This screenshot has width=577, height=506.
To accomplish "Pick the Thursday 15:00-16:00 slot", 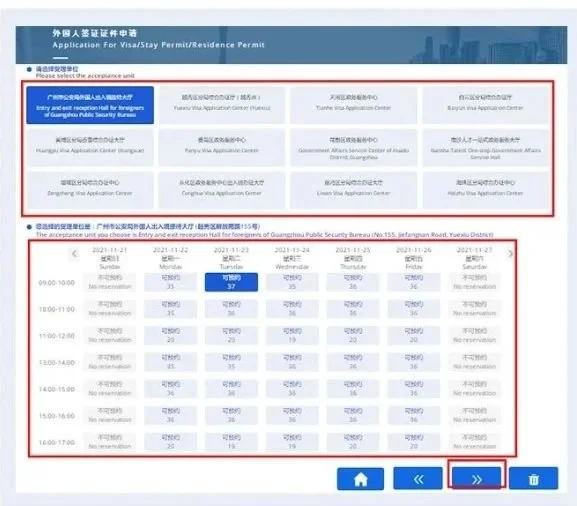I will coord(353,415).
